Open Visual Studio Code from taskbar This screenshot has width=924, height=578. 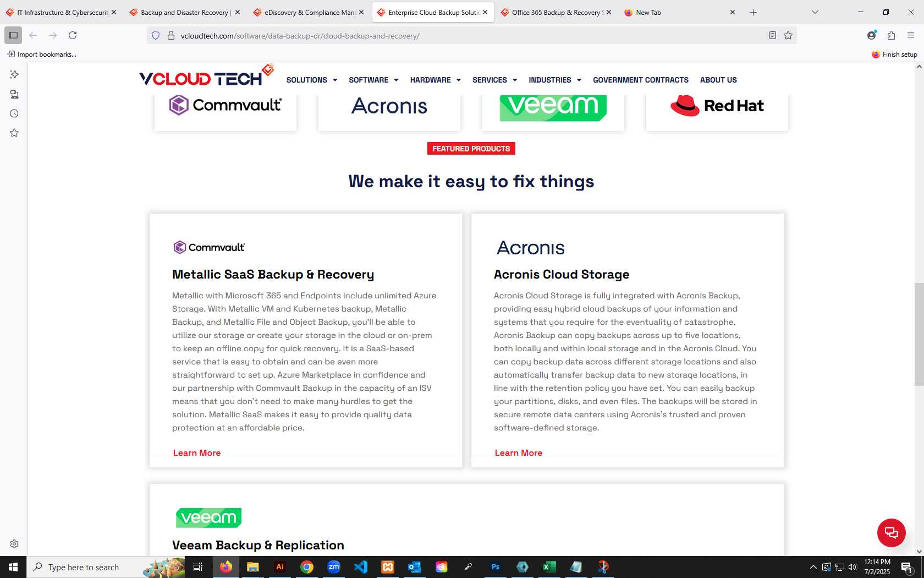click(x=361, y=567)
